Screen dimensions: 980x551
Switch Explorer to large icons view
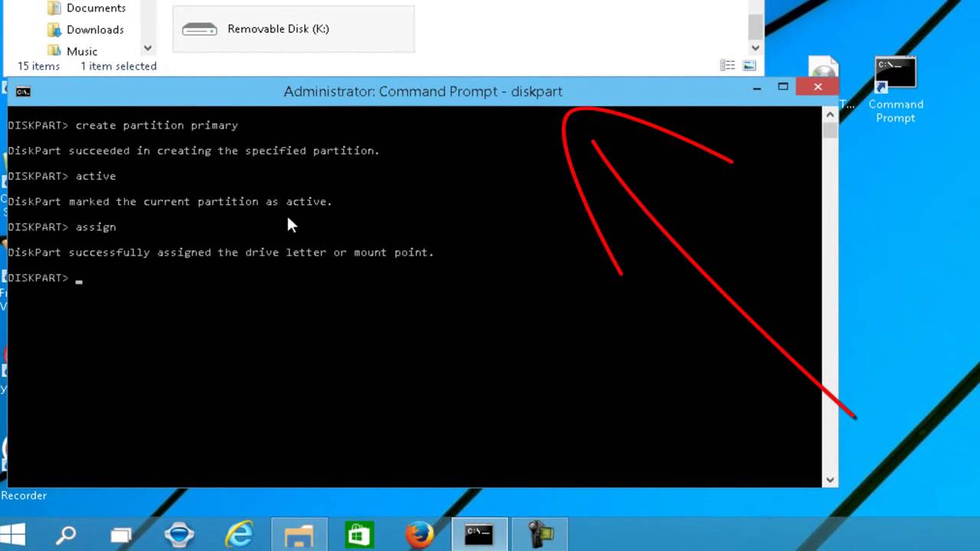tap(750, 66)
